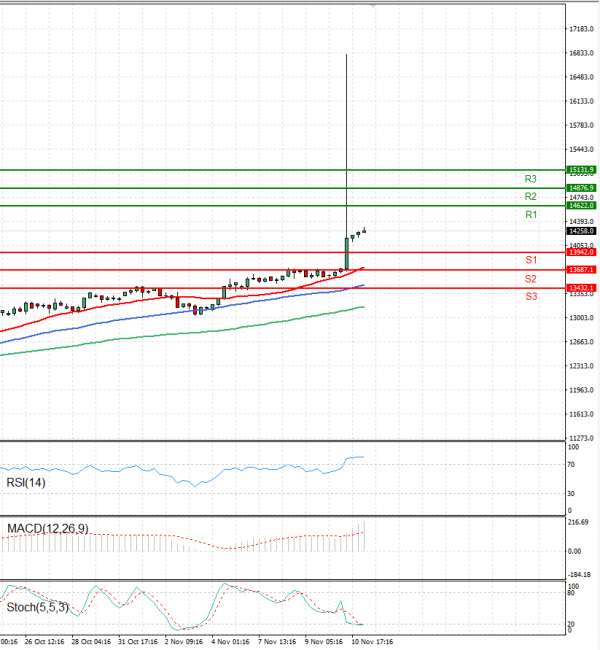Click the 10 Nov 17:16 time axis label
Image resolution: width=600 pixels, height=650 pixels.
374,641
